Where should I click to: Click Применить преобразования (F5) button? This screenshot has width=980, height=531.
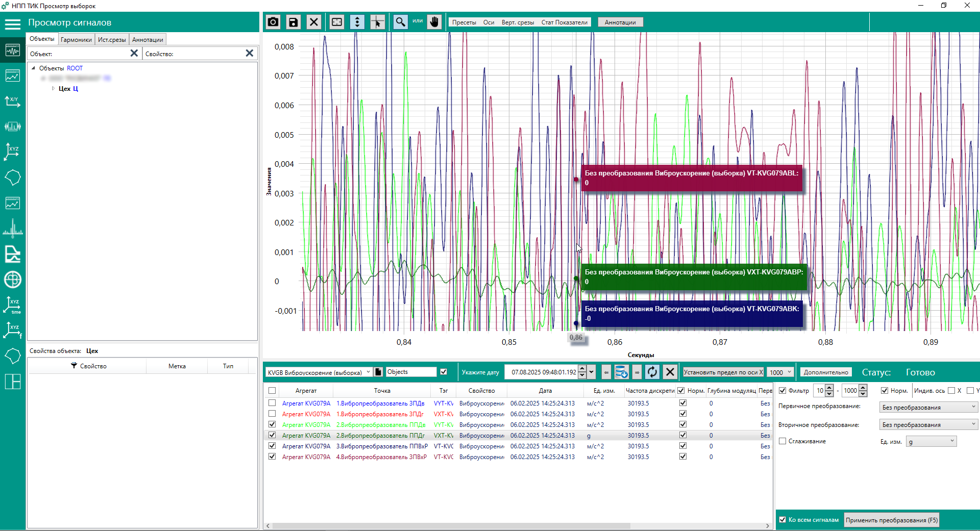coord(892,520)
